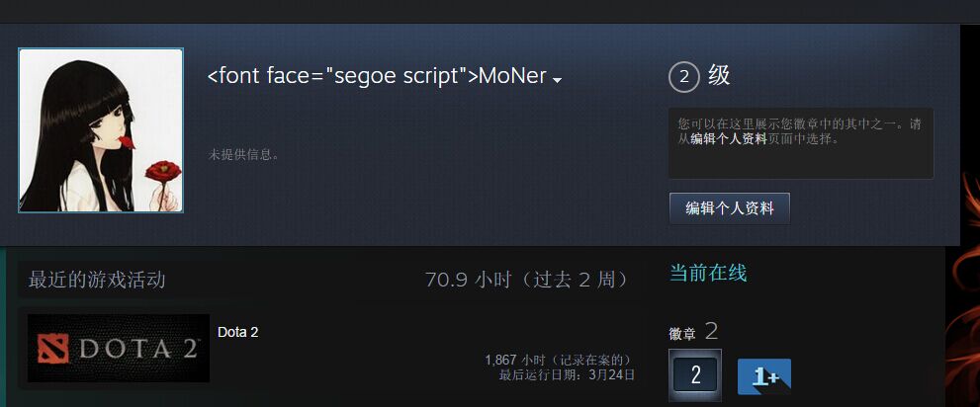Click the 70.9 小时 past two weeks text
Image resolution: width=980 pixels, height=407 pixels.
[x=527, y=280]
